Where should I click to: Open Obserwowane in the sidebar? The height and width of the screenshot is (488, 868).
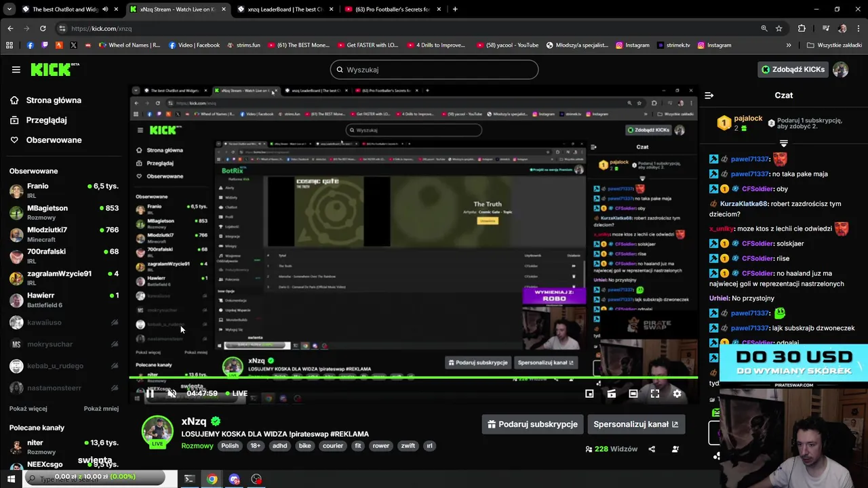pyautogui.click(x=46, y=140)
